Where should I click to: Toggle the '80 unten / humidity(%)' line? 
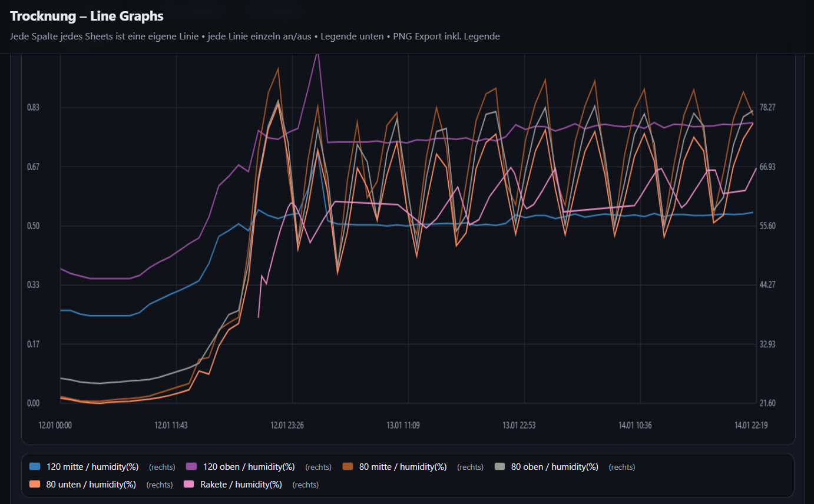91,485
